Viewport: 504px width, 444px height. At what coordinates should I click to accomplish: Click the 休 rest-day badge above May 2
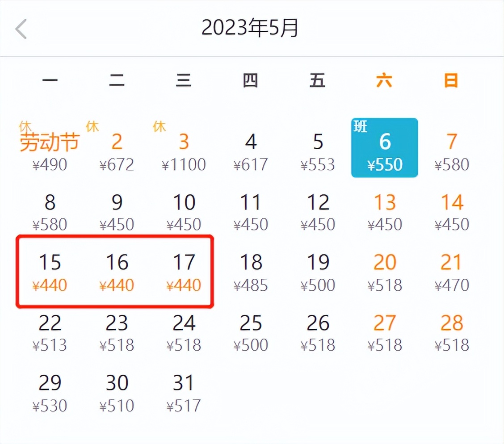pos(92,126)
